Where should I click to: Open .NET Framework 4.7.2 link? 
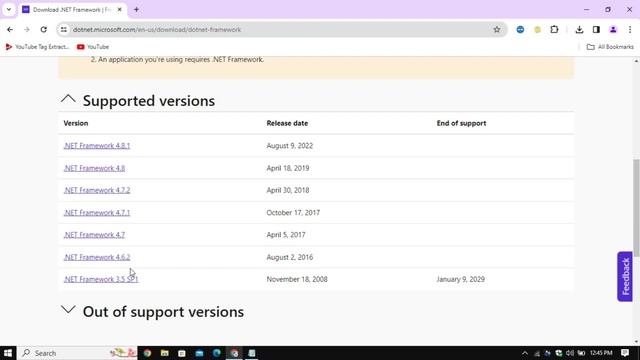pyautogui.click(x=97, y=190)
